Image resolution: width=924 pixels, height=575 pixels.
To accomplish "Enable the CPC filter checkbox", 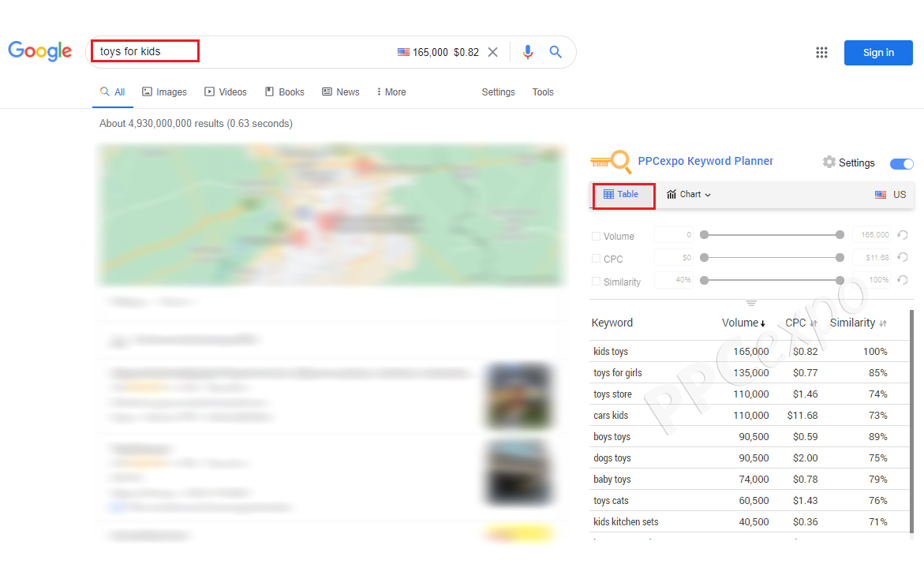I will [x=596, y=259].
